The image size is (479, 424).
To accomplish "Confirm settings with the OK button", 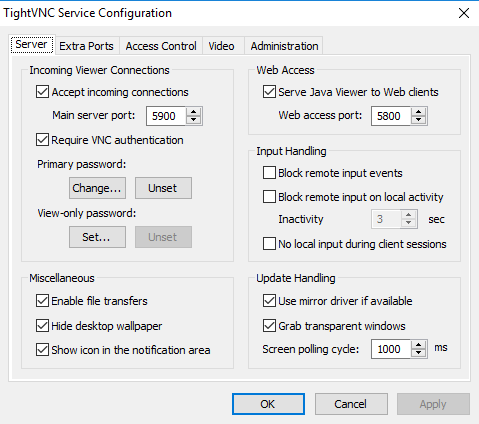I will pyautogui.click(x=268, y=404).
